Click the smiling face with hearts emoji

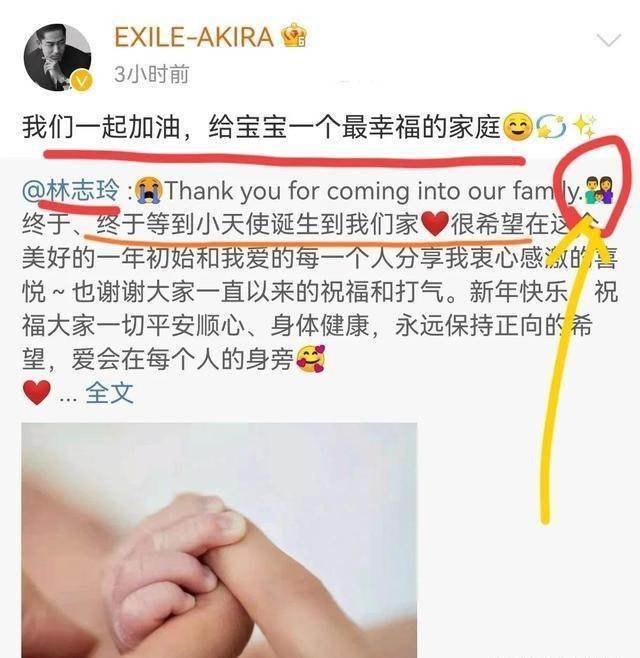tap(311, 359)
